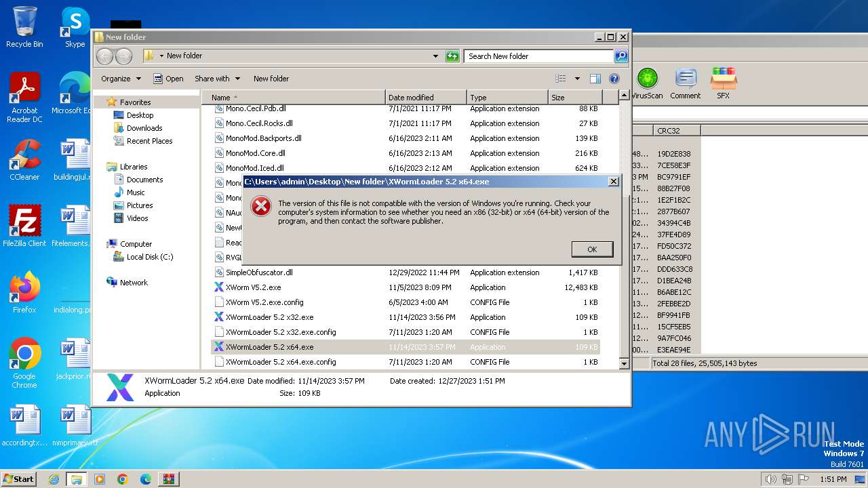
Task: Sort files by Type column header
Action: pyautogui.click(x=507, y=98)
